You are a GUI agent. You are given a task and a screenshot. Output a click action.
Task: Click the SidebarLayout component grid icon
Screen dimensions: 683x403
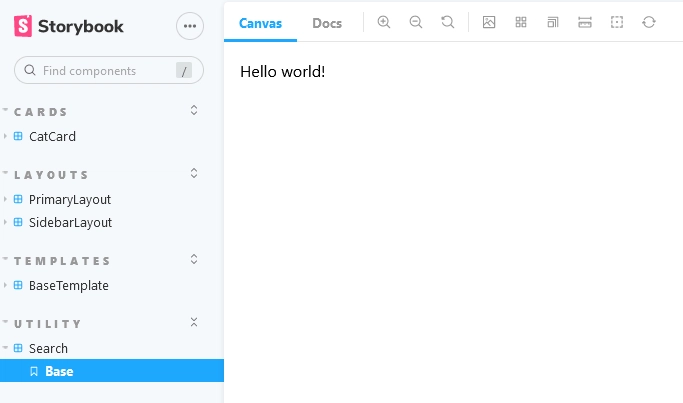tap(18, 222)
